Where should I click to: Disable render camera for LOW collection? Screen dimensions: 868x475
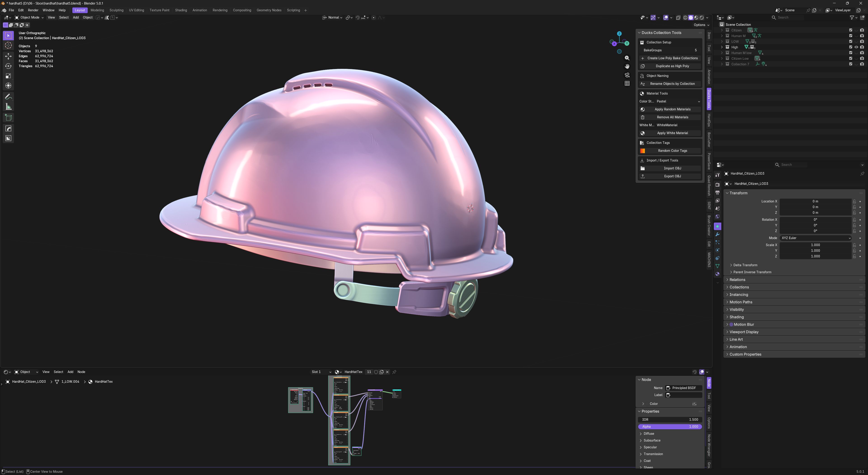point(862,41)
